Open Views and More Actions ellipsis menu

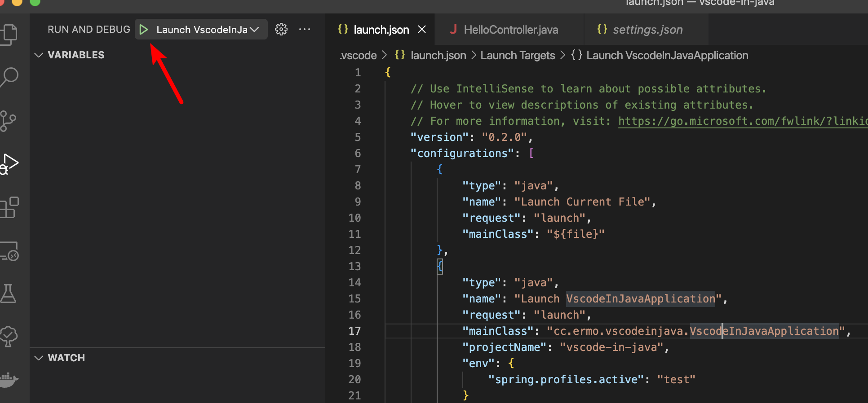[x=305, y=30]
